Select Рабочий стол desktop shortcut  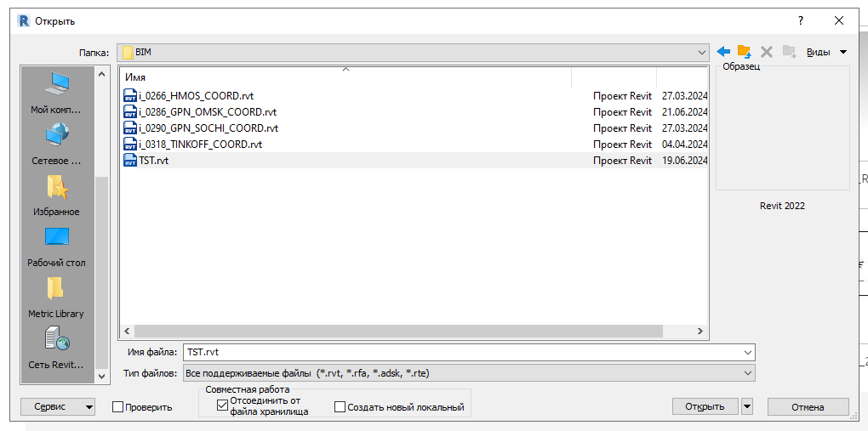[57, 246]
